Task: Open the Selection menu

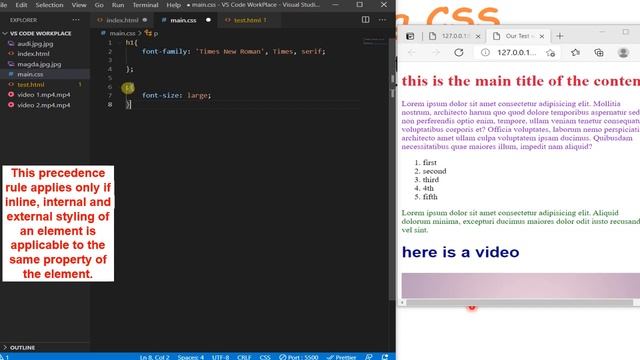Action: (x=49, y=5)
